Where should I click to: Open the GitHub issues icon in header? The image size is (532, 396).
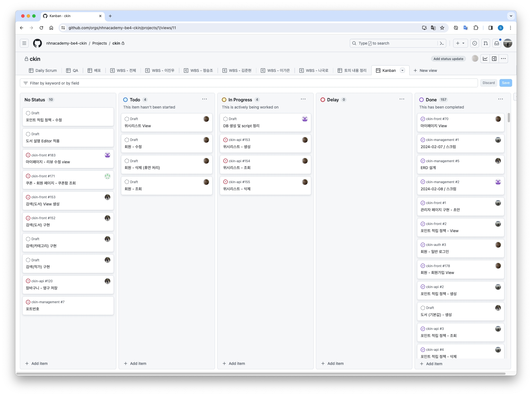click(x=475, y=43)
